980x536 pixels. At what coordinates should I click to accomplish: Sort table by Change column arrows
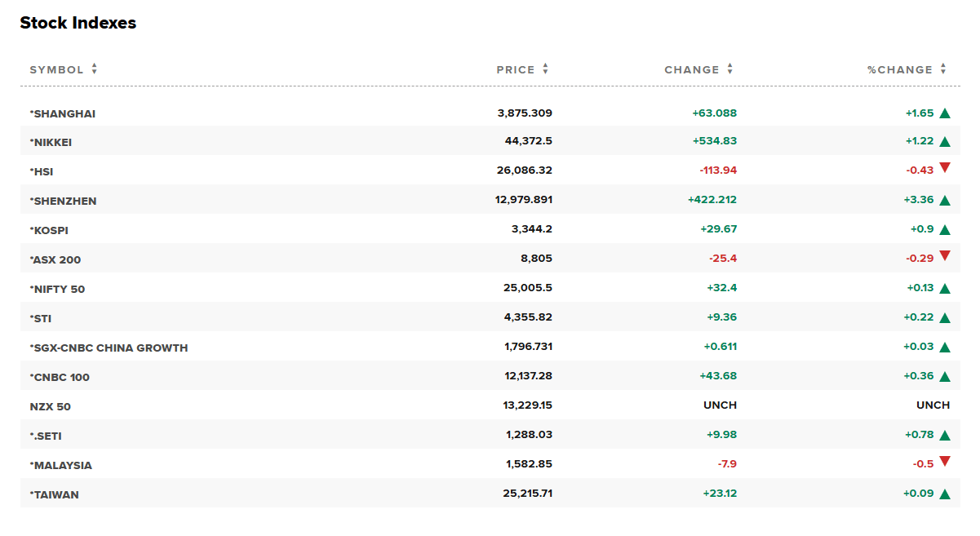coord(730,69)
